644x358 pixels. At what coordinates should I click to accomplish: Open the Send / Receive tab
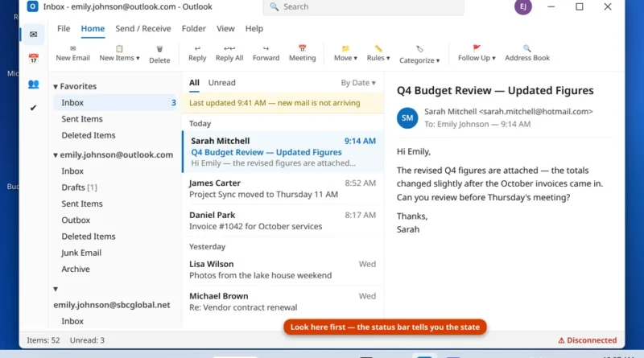[x=143, y=29]
